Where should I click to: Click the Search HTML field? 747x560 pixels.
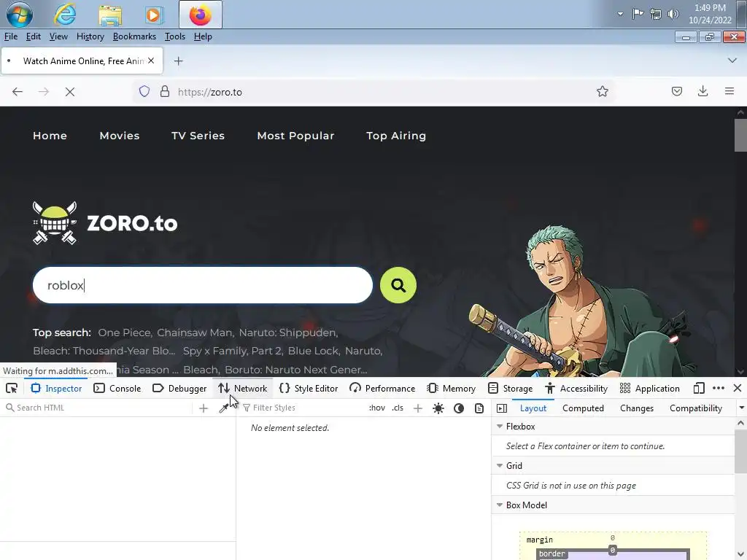98,408
